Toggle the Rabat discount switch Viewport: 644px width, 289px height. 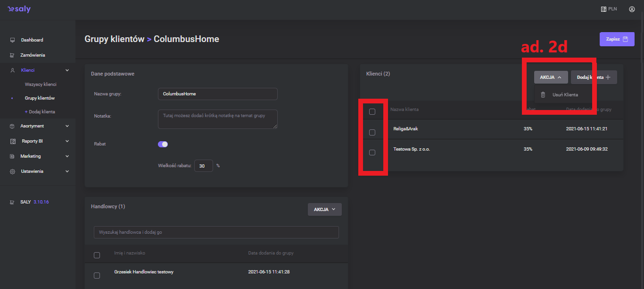[x=163, y=144]
